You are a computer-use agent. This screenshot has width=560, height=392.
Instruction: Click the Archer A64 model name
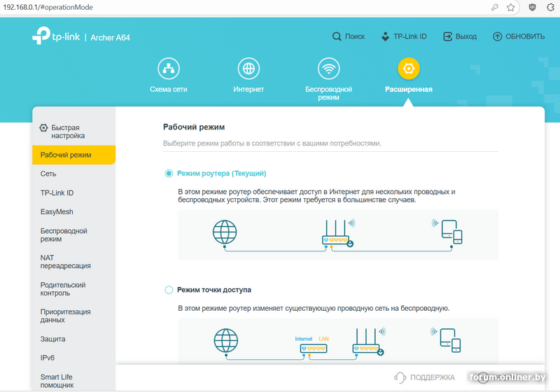point(110,38)
